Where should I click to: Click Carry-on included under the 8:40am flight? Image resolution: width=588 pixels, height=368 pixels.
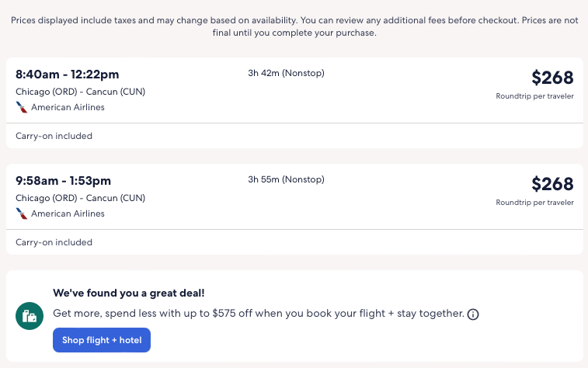(54, 136)
